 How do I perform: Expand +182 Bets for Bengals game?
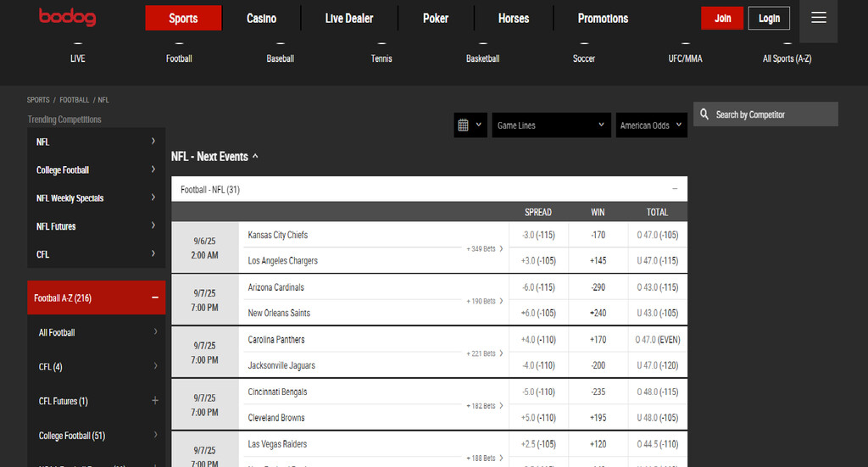484,406
